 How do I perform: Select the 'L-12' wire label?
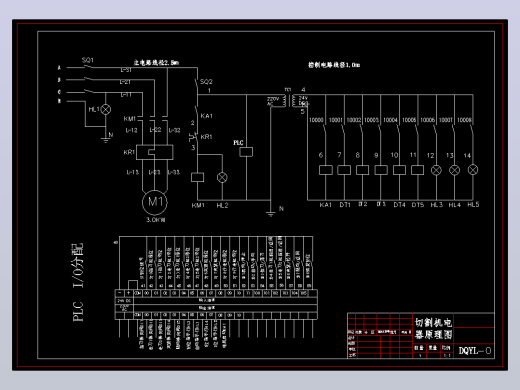(131, 130)
